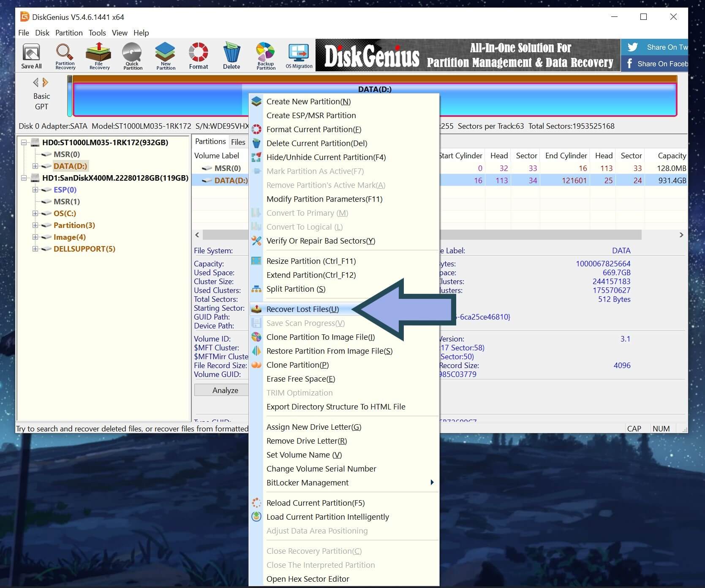This screenshot has width=705, height=588.
Task: Switch to the Files tab
Action: 238,142
